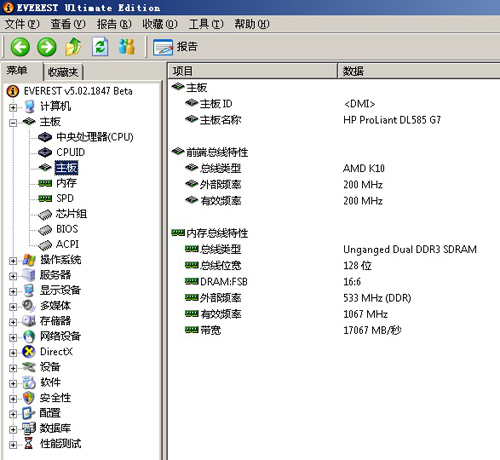Click the 软件 disc icon
Viewport: 500px width, 460px height.
pyautogui.click(x=29, y=382)
